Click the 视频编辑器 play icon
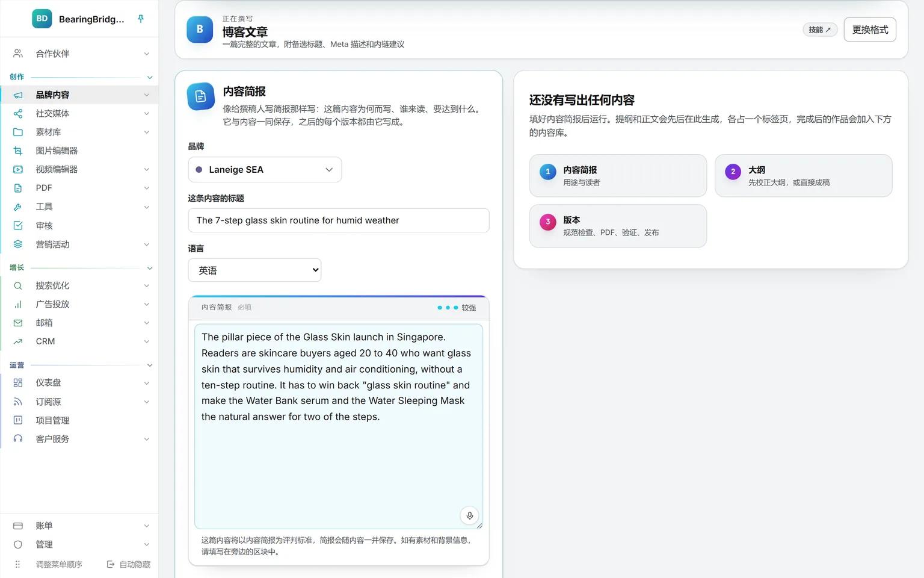Image resolution: width=924 pixels, height=578 pixels. pos(18,169)
